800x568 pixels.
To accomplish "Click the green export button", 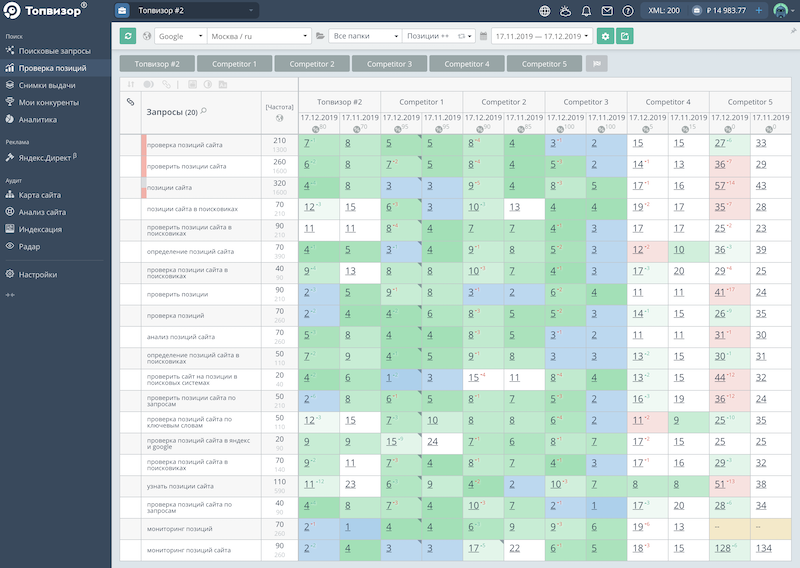I will 625,36.
